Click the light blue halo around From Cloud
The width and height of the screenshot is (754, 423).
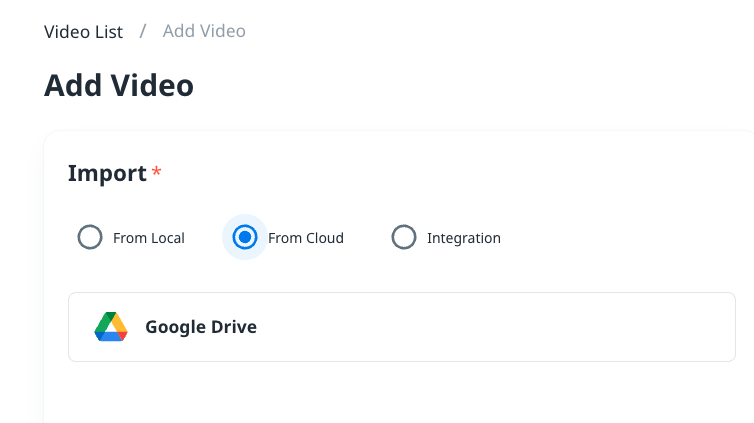coord(228,238)
